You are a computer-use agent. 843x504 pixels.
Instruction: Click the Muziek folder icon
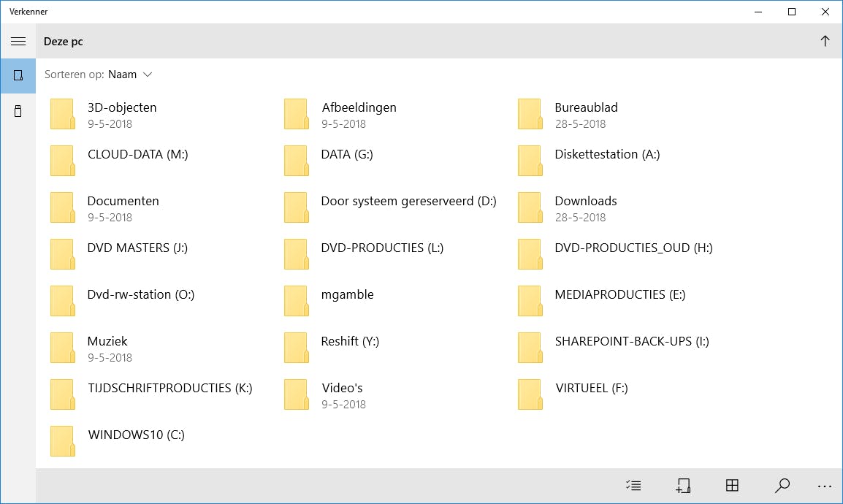62,348
